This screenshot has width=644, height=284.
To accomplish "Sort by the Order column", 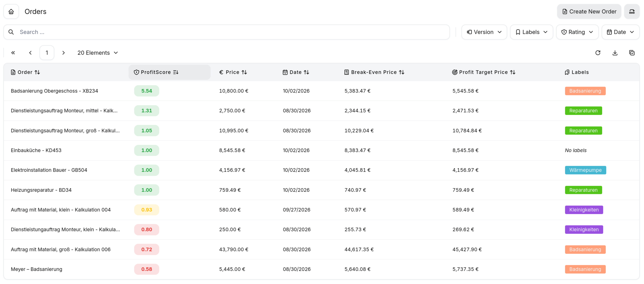I will (25, 72).
